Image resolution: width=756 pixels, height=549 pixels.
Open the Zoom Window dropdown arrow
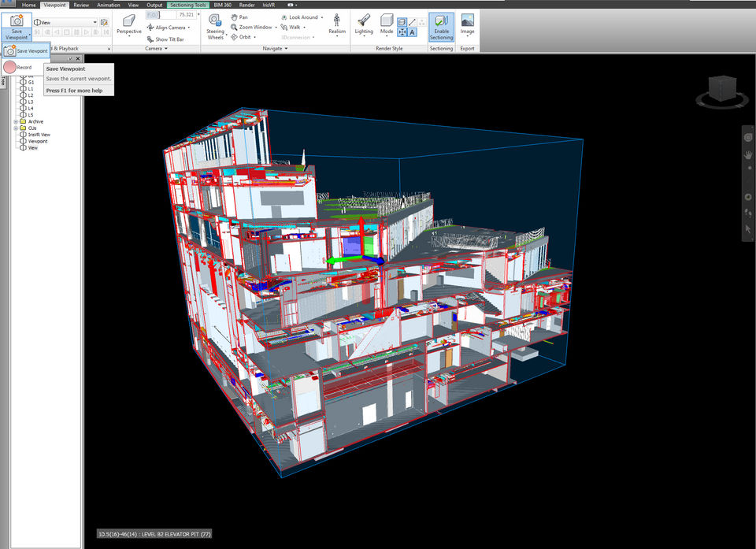click(x=276, y=28)
